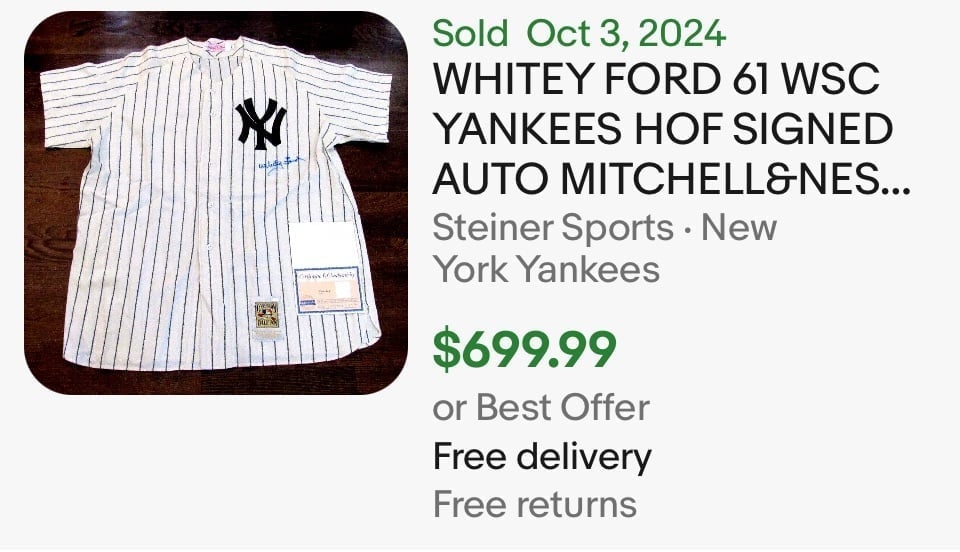The image size is (960, 552).
Task: Click the blank white patch above the certificate
Action: tap(323, 244)
